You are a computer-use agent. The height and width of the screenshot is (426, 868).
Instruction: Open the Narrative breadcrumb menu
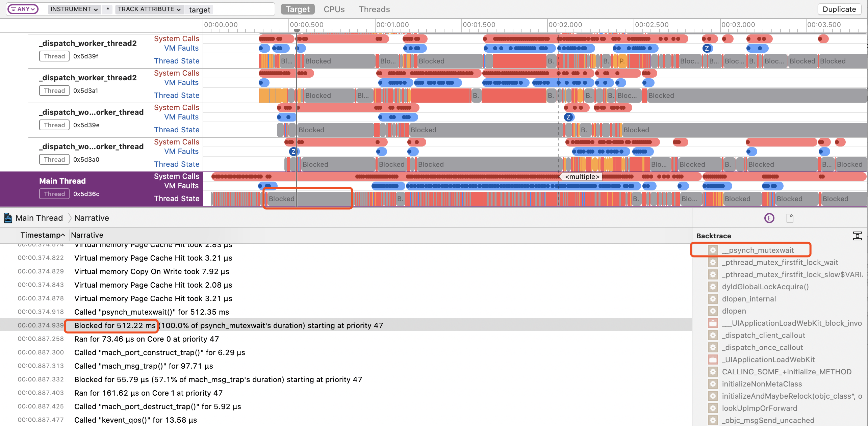pyautogui.click(x=92, y=218)
